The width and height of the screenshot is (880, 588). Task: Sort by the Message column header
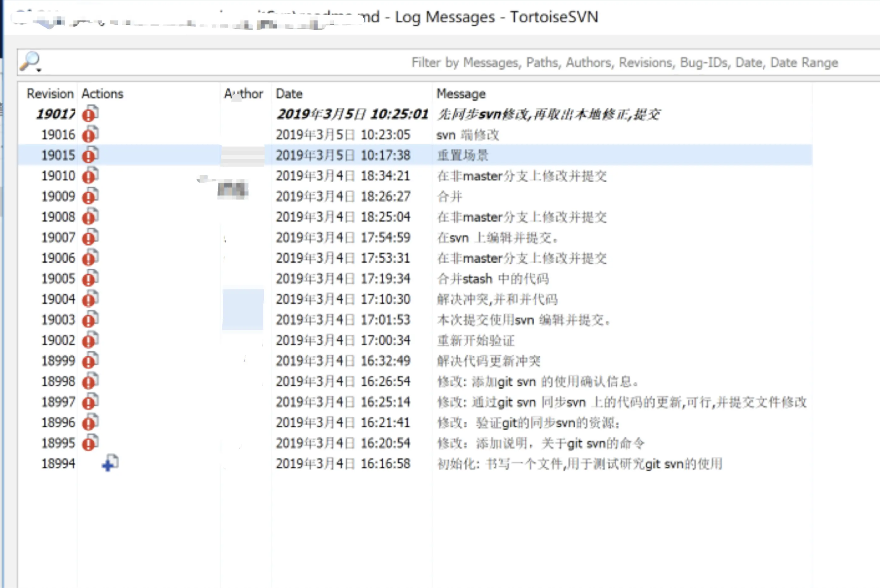[461, 94]
